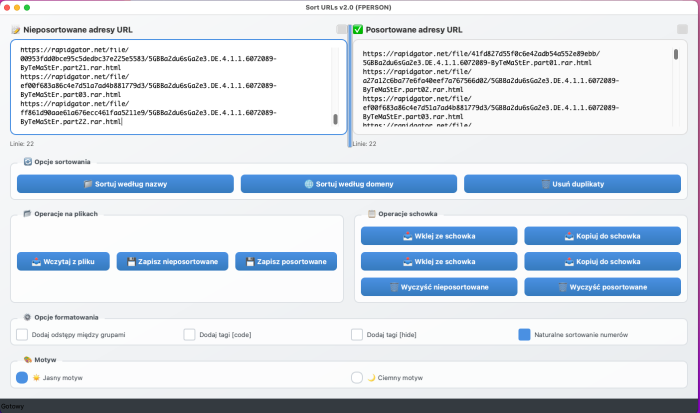
Task: Enable Dodaj odstępy między grupami checkbox
Action: (22, 334)
